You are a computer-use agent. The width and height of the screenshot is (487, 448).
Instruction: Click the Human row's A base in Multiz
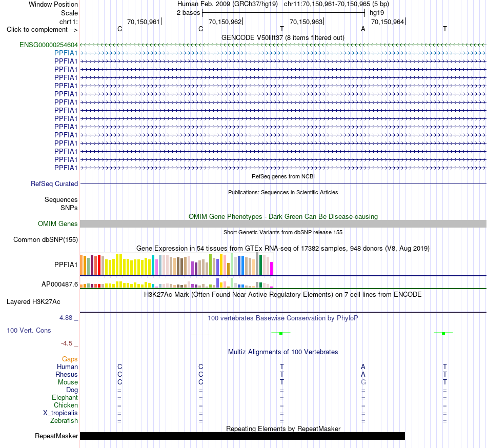click(x=363, y=366)
